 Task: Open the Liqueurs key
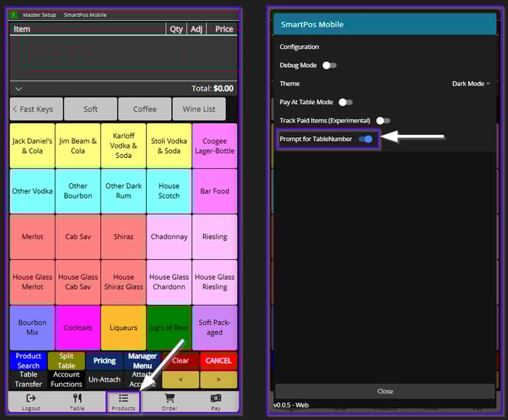point(123,328)
